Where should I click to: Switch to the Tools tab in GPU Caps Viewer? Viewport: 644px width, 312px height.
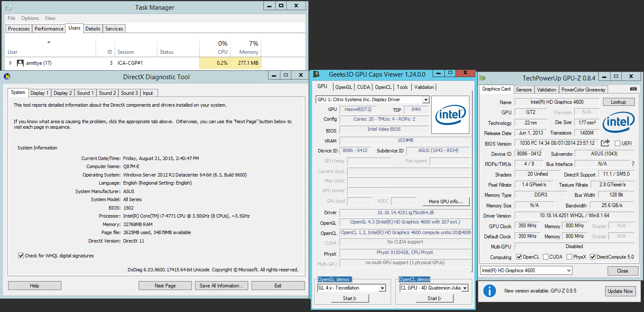403,87
